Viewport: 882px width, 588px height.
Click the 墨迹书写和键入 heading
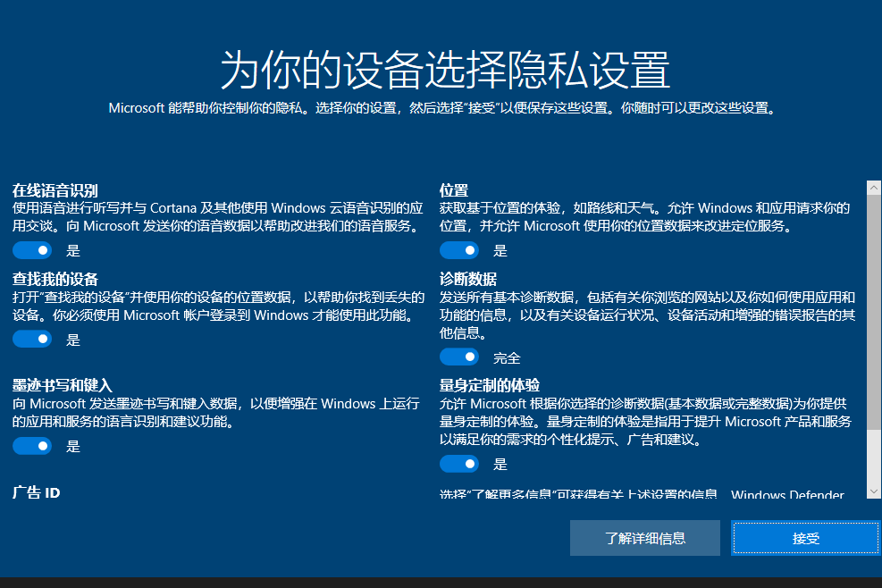click(63, 385)
